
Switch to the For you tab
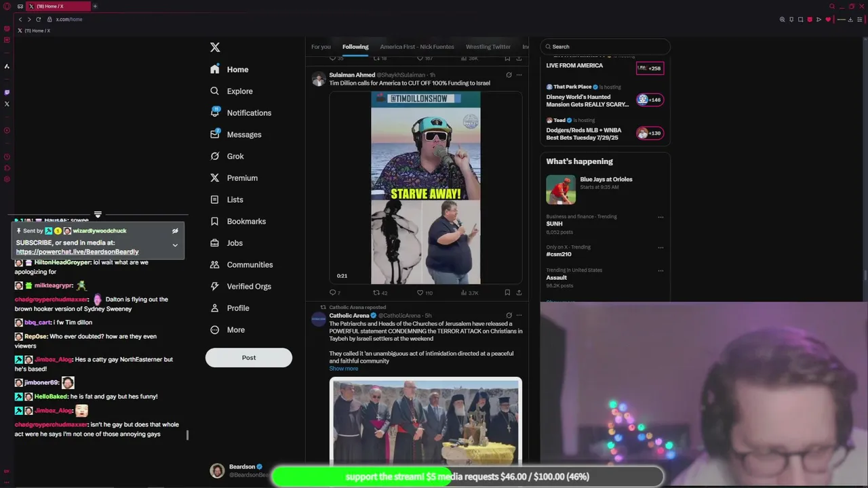coord(321,47)
